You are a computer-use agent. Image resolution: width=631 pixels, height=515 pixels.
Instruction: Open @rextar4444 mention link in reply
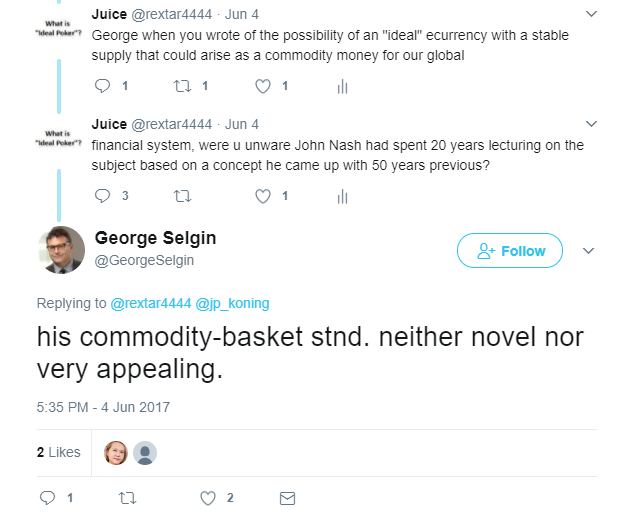[151, 303]
